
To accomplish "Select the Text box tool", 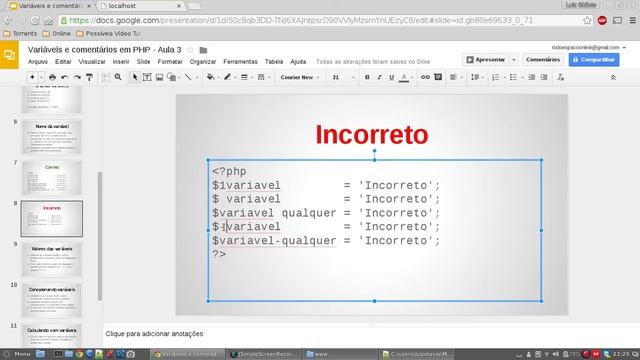I will 147,77.
